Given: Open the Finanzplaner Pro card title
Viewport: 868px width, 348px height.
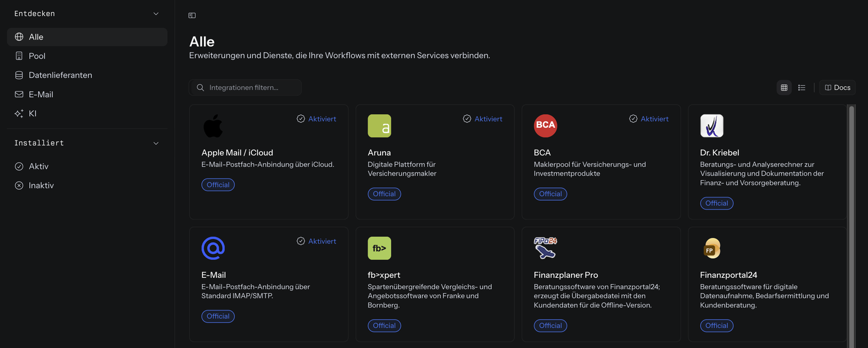Looking at the screenshot, I should [566, 275].
